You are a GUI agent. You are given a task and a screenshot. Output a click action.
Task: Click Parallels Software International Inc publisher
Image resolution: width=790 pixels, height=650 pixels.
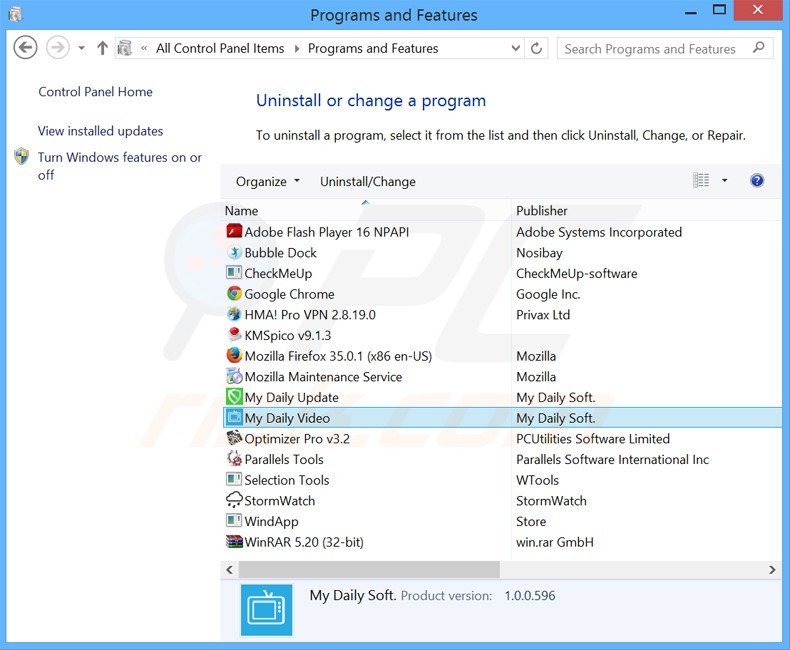pyautogui.click(x=612, y=460)
